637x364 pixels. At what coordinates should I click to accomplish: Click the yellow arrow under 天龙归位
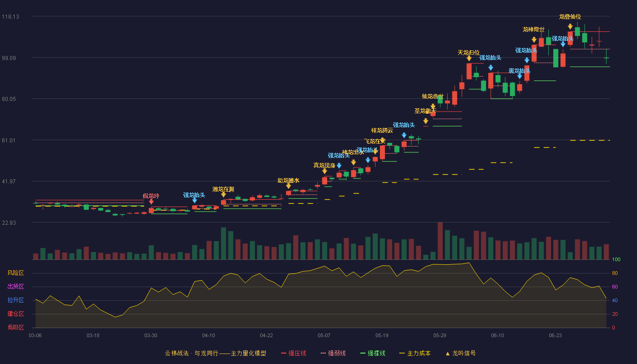pos(469,58)
